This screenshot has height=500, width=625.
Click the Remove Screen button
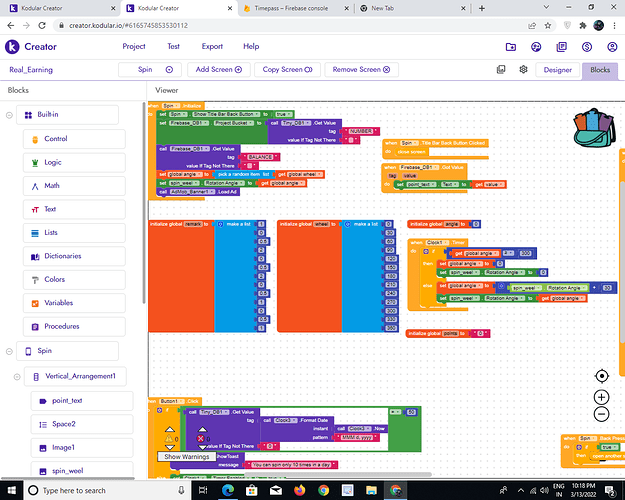pyautogui.click(x=362, y=69)
